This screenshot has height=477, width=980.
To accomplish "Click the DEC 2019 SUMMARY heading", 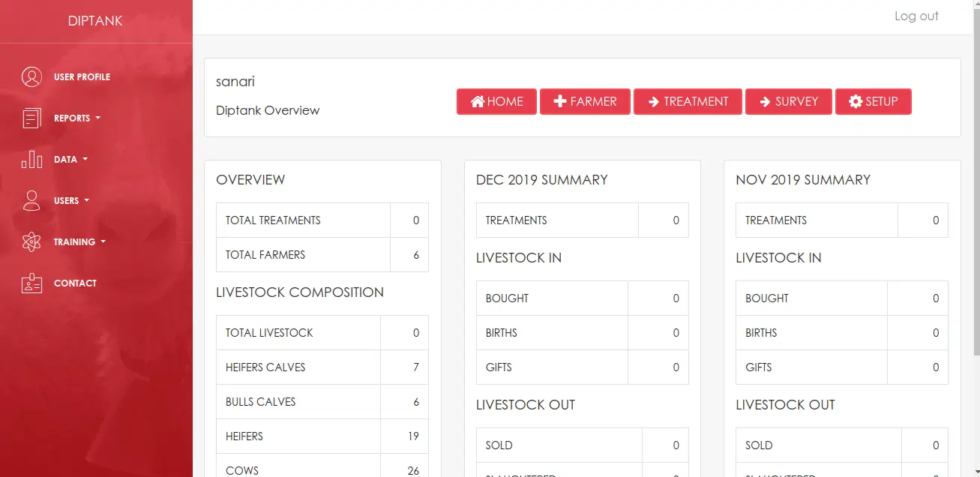I will [x=542, y=180].
